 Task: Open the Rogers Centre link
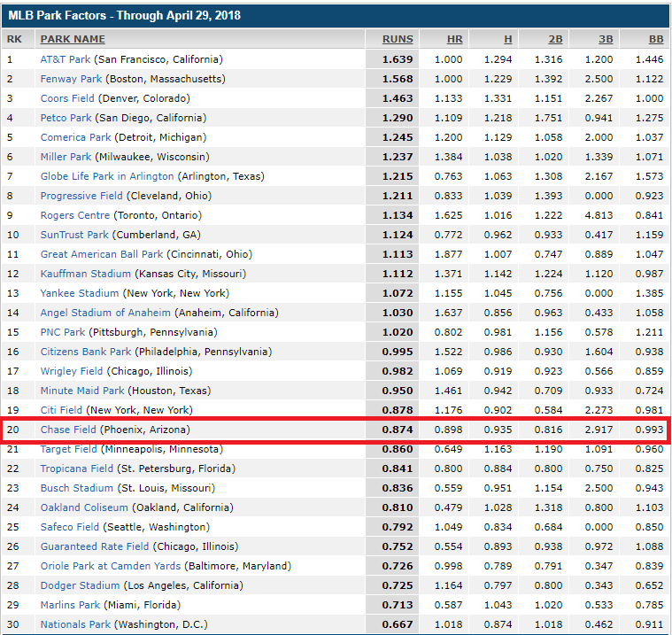(x=75, y=215)
